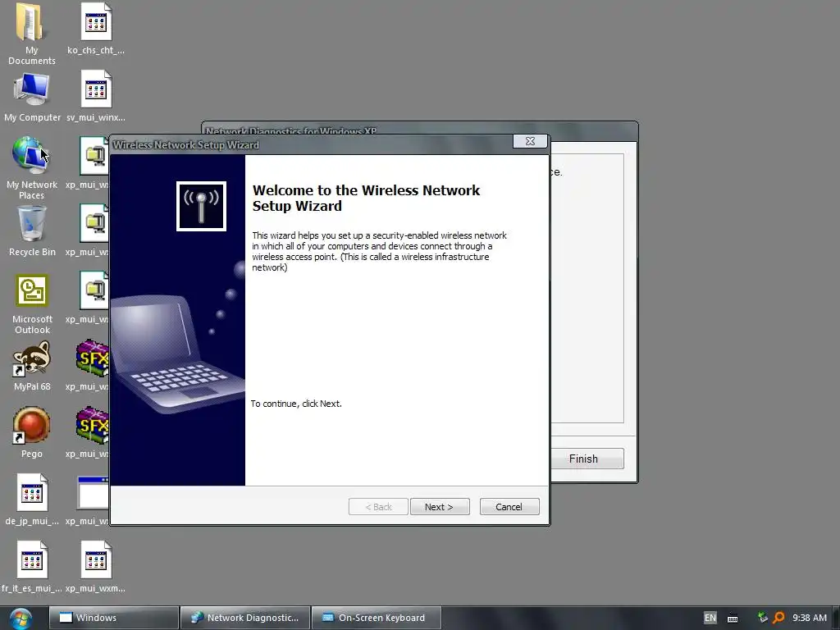The height and width of the screenshot is (630, 840).
Task: Click the Network Diagnostics for Windows XP title bar
Action: tap(419, 127)
